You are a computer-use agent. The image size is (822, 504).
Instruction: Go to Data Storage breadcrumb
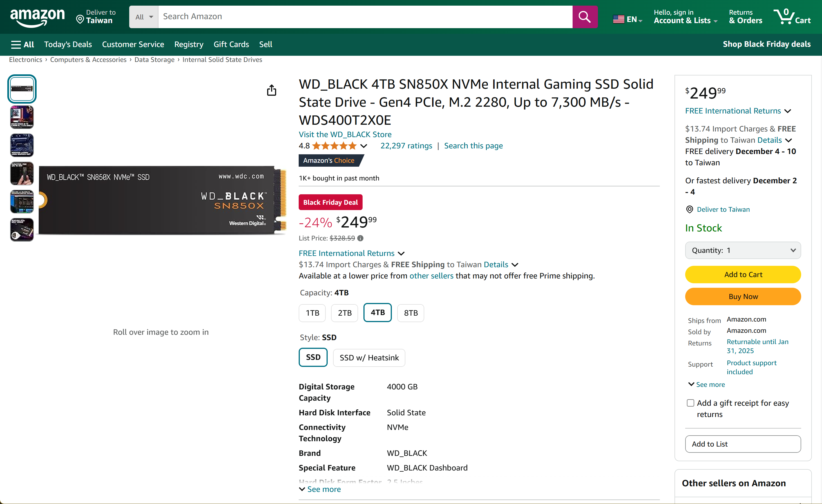pyautogui.click(x=155, y=60)
